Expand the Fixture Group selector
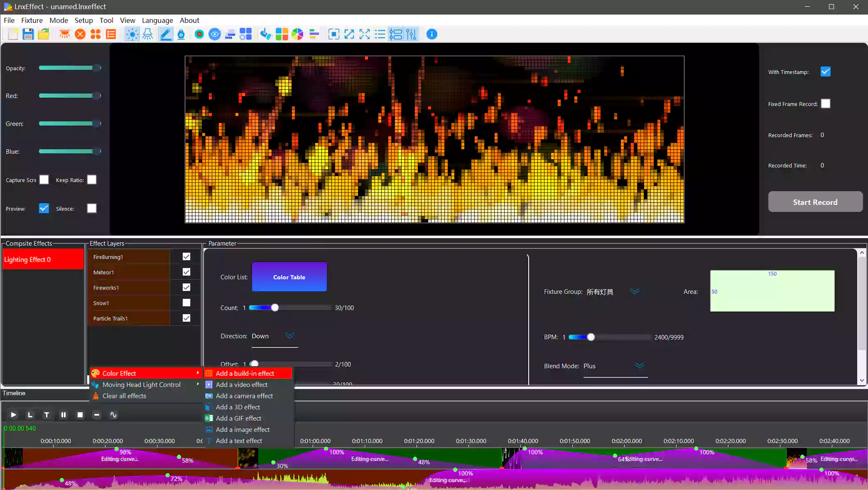Viewport: 868px width, 490px height. tap(635, 291)
